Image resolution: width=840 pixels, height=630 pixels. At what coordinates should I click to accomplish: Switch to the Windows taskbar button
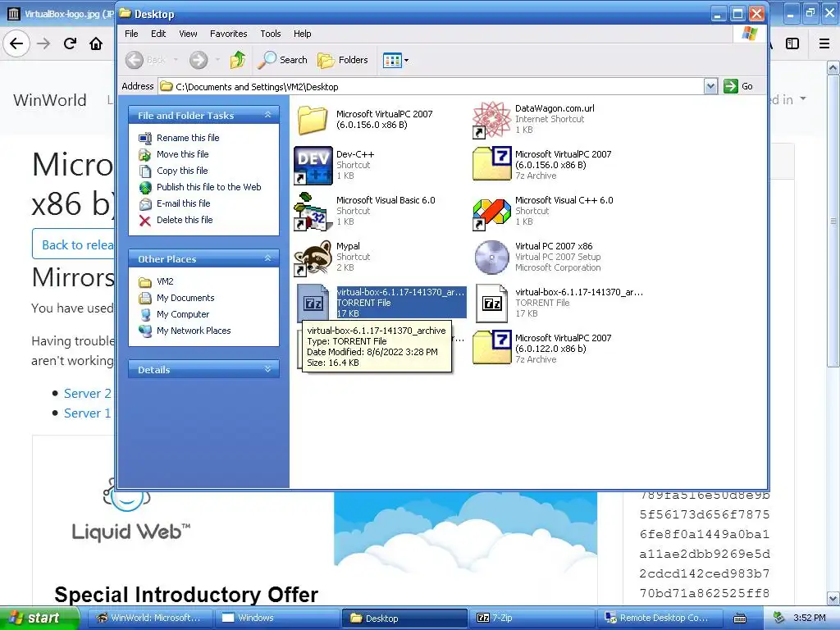[x=277, y=618]
